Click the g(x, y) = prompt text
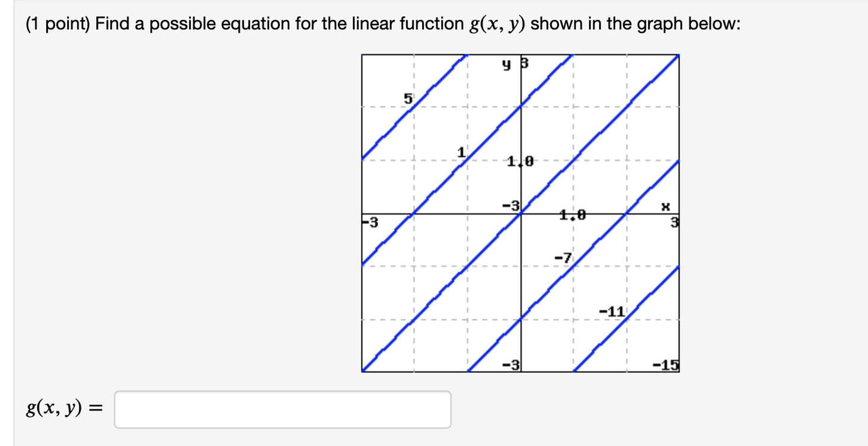 [x=61, y=409]
